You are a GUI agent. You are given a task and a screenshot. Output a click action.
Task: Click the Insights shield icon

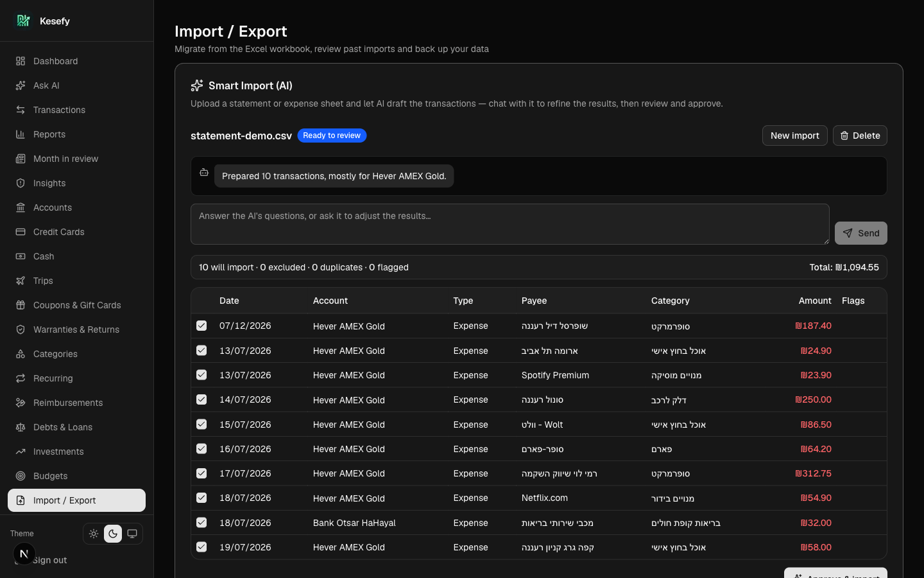[21, 183]
